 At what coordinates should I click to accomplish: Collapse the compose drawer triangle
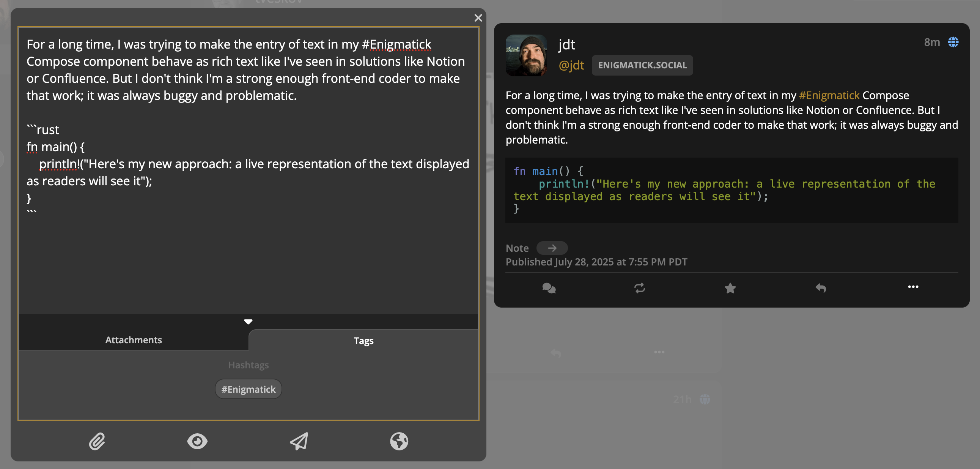tap(248, 322)
